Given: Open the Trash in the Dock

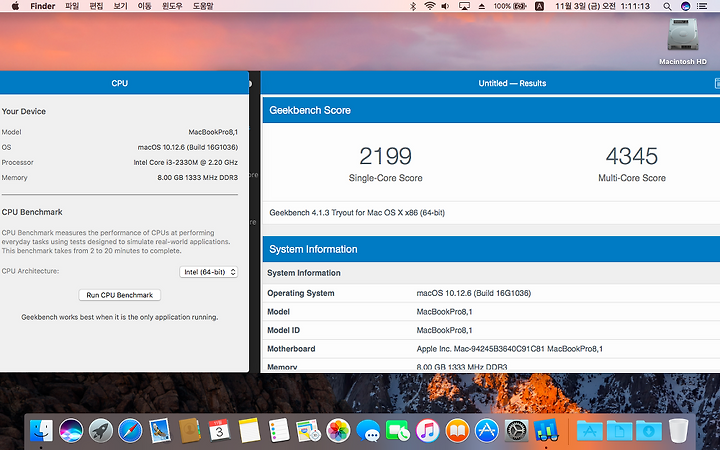Looking at the screenshot, I should (678, 431).
